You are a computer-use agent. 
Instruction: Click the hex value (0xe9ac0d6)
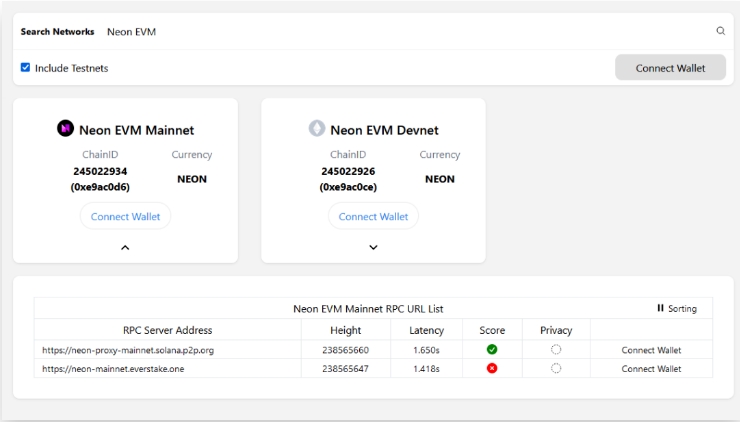(100, 187)
